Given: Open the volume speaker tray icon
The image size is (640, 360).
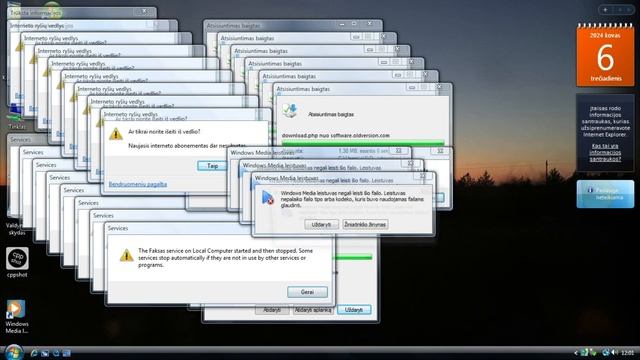Looking at the screenshot, I should (615, 353).
